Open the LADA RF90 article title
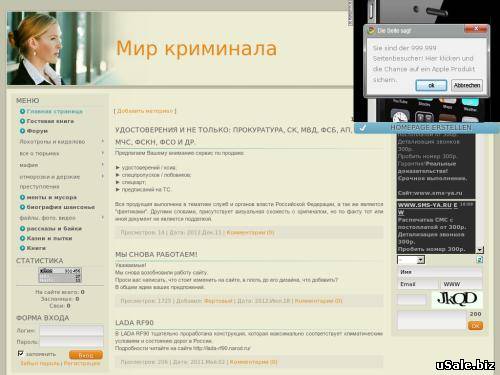The width and height of the screenshot is (500, 375). (134, 323)
